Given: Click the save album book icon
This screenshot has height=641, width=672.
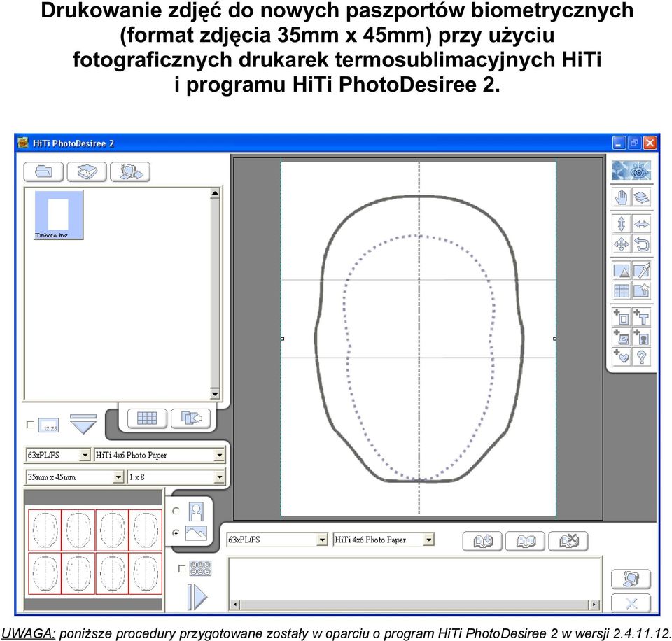Looking at the screenshot, I should 482,541.
